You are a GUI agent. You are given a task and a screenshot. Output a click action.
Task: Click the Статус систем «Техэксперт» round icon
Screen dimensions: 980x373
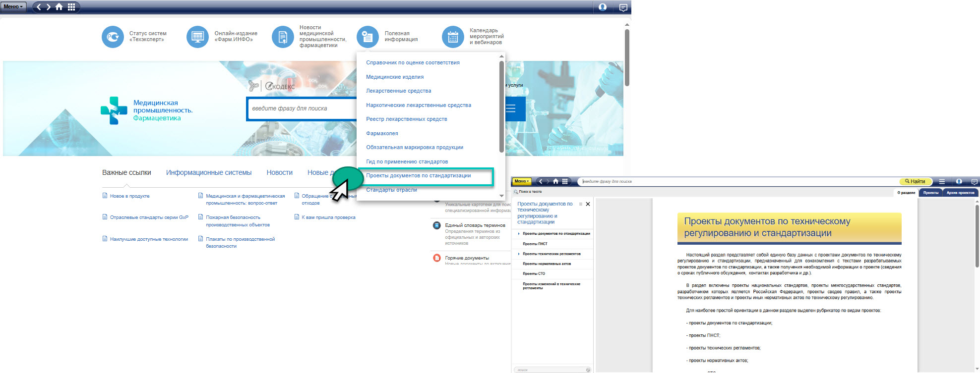113,37
